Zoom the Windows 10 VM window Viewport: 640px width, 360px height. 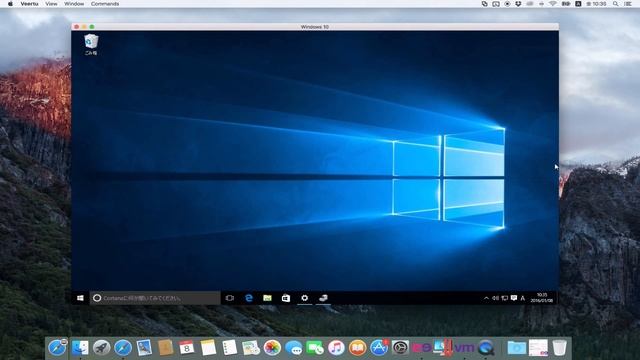pos(92,27)
